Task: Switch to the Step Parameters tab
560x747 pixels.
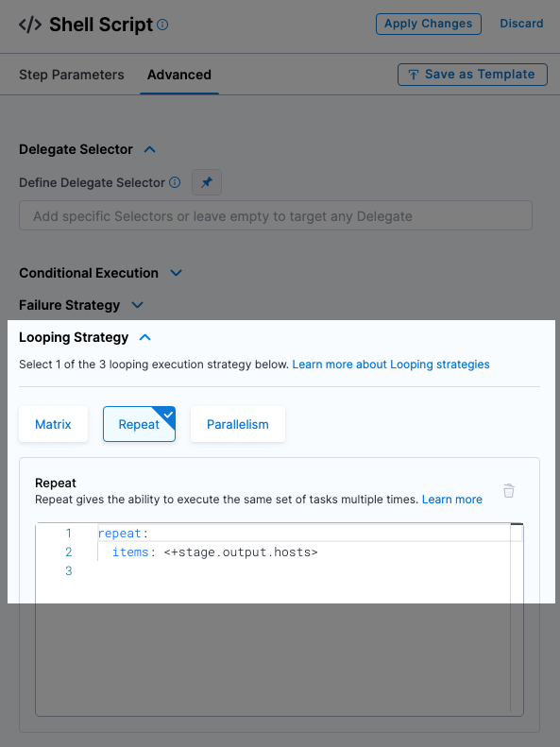Action: pos(72,75)
